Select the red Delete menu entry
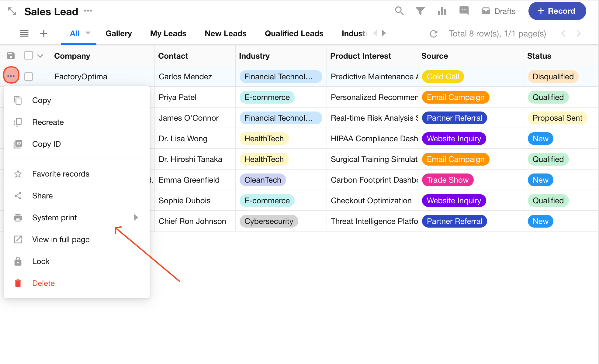The width and height of the screenshot is (599, 364). 43,283
